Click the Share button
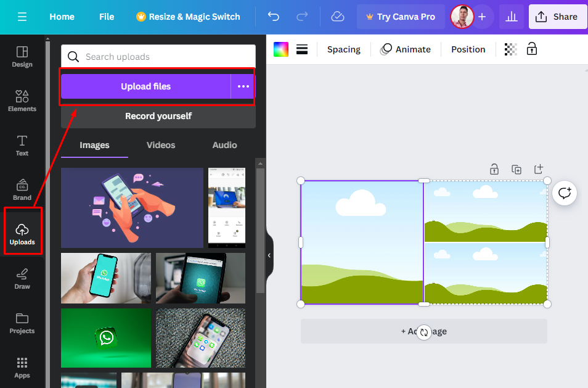The image size is (588, 388). 558,17
